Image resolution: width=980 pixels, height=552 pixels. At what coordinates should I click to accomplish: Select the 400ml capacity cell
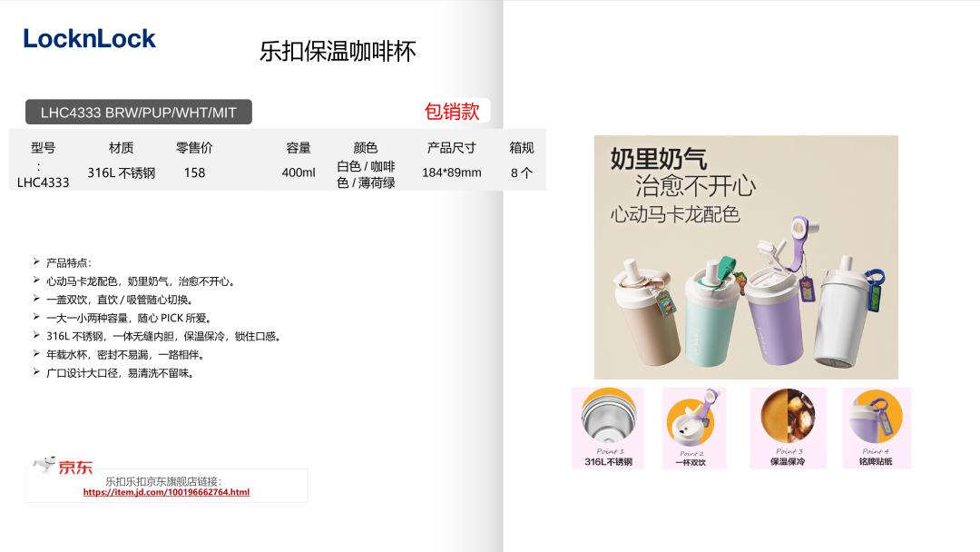pyautogui.click(x=299, y=172)
